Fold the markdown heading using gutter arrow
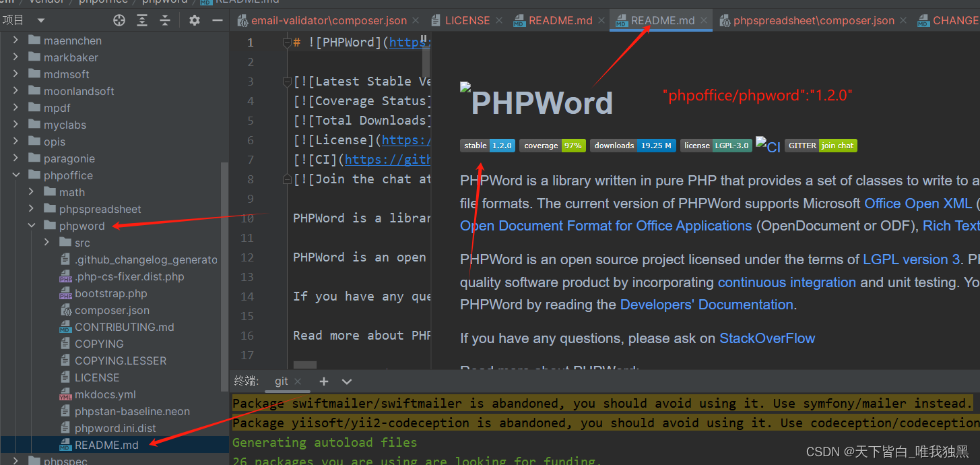Screen dimensions: 980x465 (286, 42)
